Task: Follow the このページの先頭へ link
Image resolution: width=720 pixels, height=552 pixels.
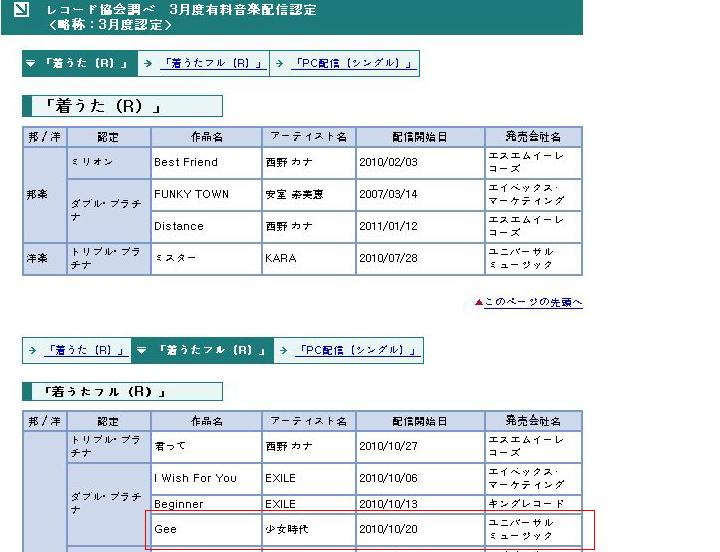Action: tap(533, 302)
